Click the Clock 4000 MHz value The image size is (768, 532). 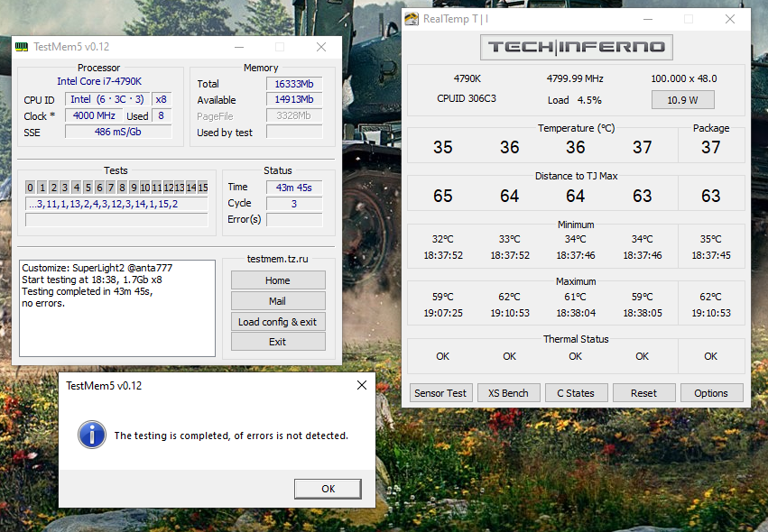pyautogui.click(x=94, y=115)
